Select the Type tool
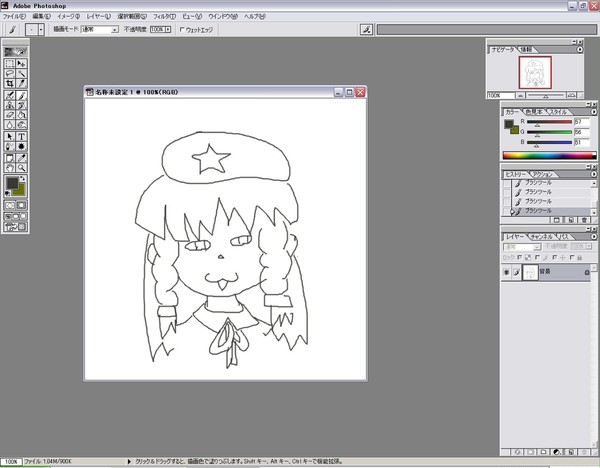This screenshot has height=468, width=600. pos(21,137)
